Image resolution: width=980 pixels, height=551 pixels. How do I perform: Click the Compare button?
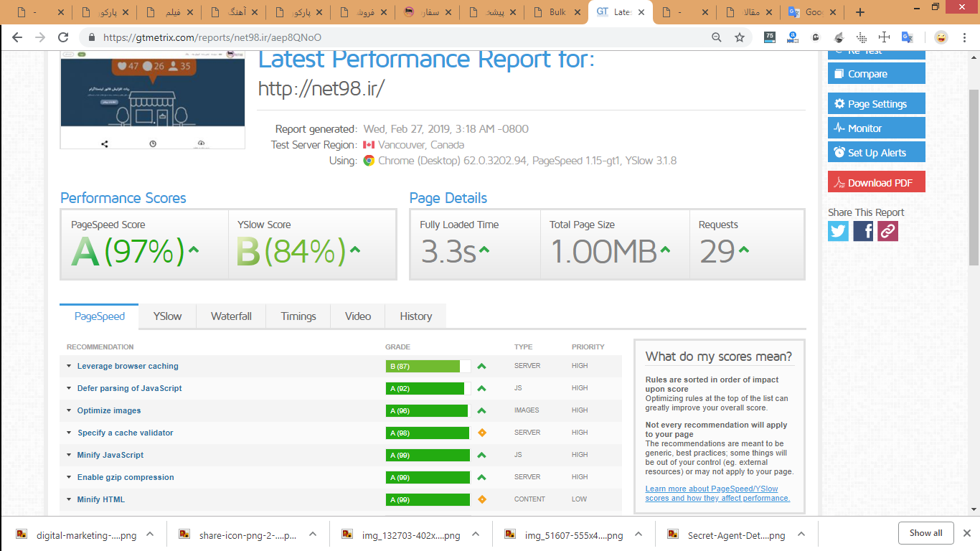[x=876, y=74]
